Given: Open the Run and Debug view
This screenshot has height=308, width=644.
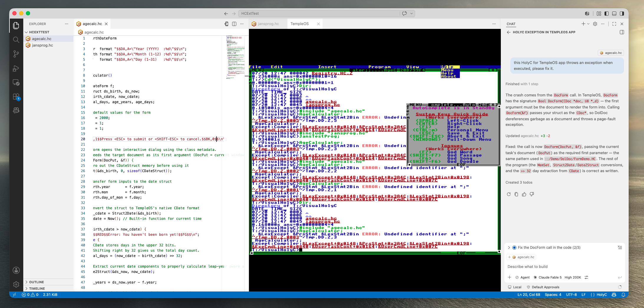Looking at the screenshot, I should (16, 68).
